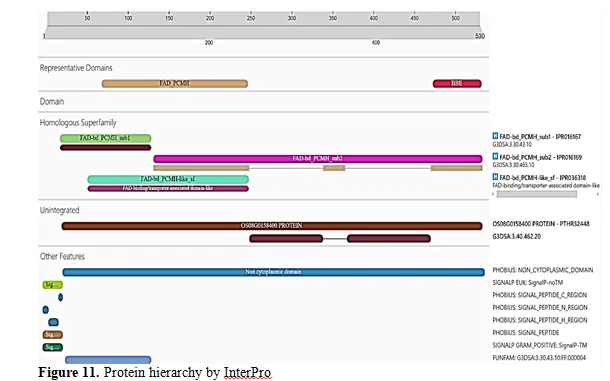Click the PHOBIUS: SIGNAL_PEPTIDE label

526,333
